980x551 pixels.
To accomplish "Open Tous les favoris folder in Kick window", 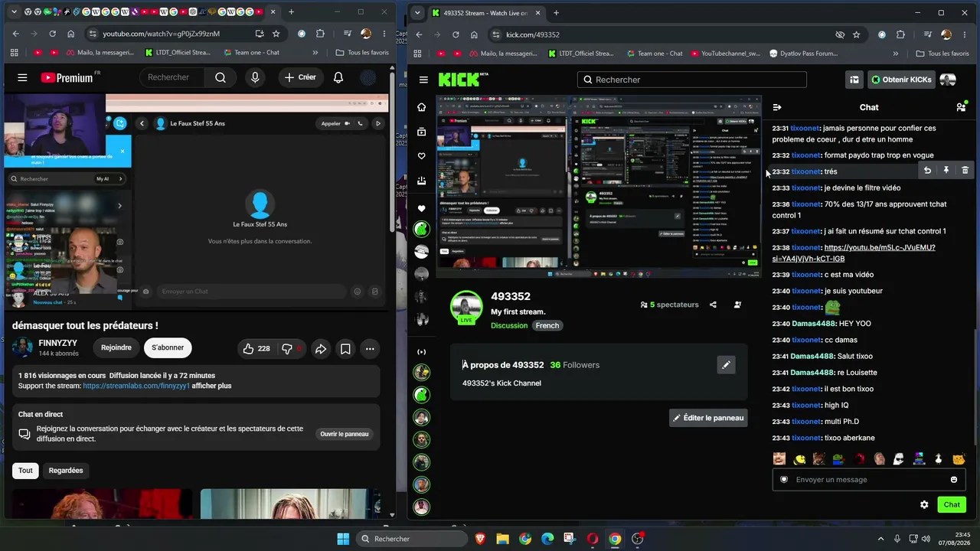I will coord(942,54).
